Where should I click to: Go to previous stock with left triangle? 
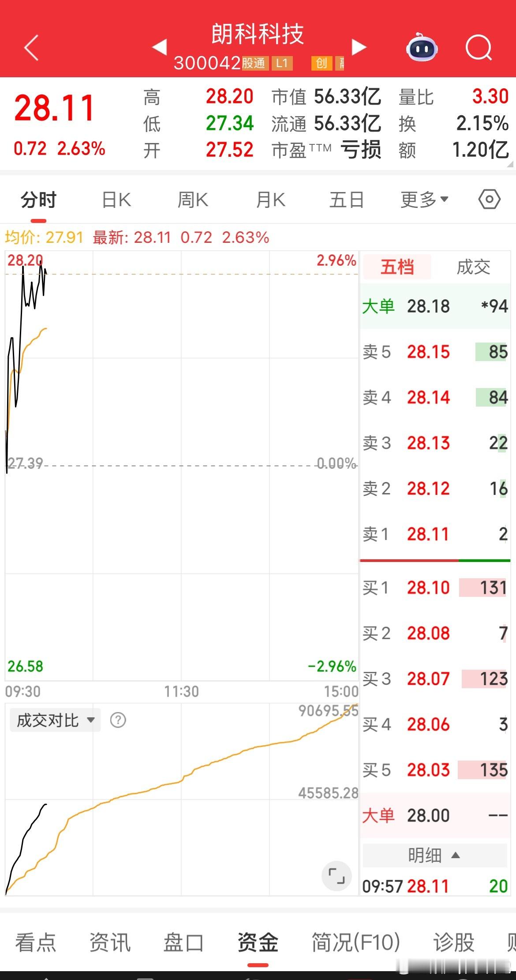160,47
